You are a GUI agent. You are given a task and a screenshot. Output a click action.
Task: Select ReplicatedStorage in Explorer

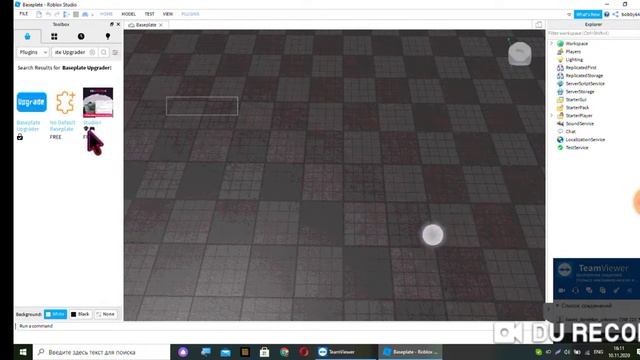(584, 76)
